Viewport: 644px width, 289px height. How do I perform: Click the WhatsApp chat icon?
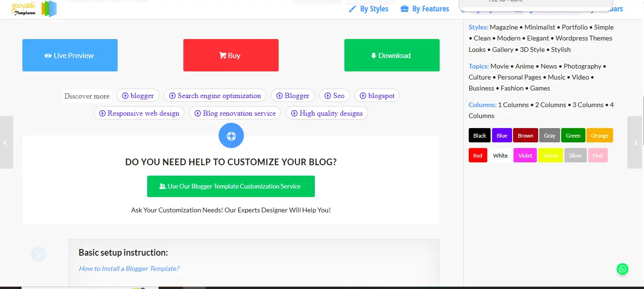(622, 269)
